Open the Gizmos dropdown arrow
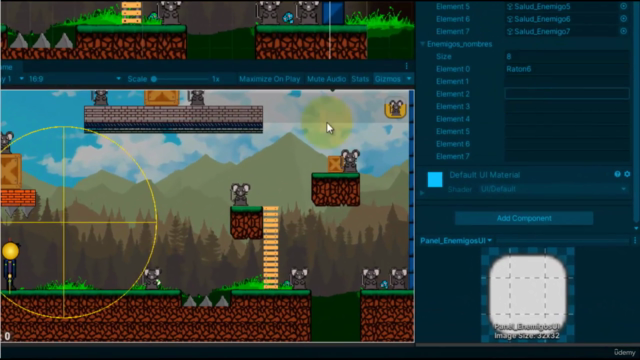This screenshot has height=360, width=640. [409, 79]
